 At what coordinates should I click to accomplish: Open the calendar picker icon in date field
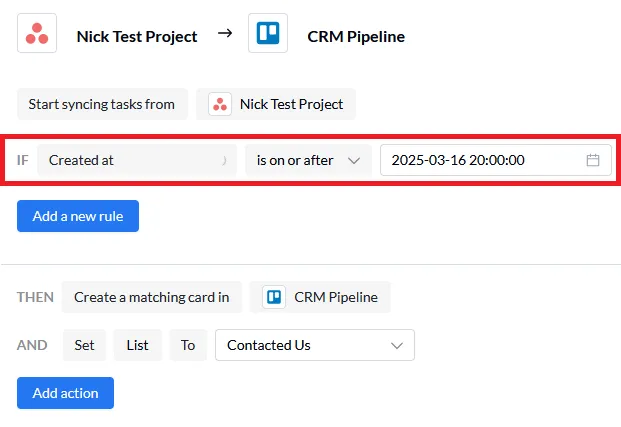click(x=592, y=160)
